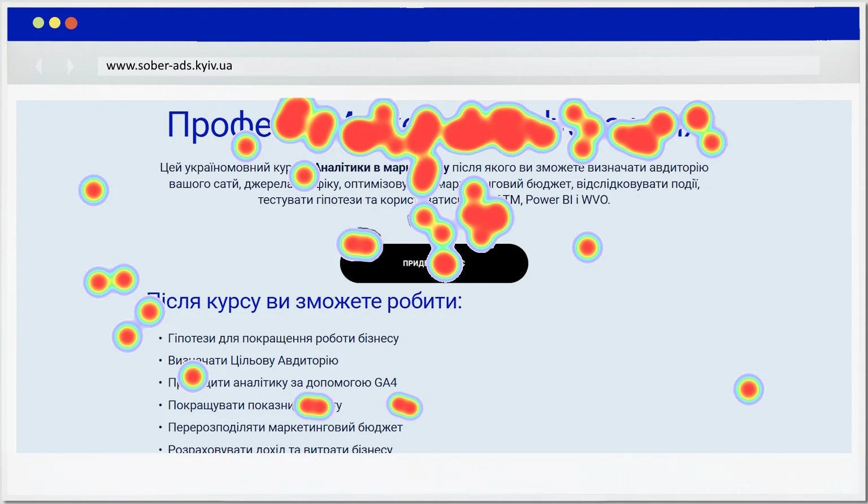This screenshot has width=868, height=504.
Task: Click the ПРИДБАТИ КУРС black button
Action: click(433, 263)
